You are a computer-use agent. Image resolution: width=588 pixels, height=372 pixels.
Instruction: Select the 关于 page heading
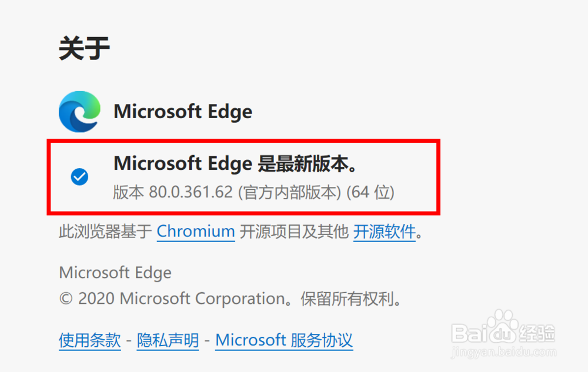coord(85,48)
